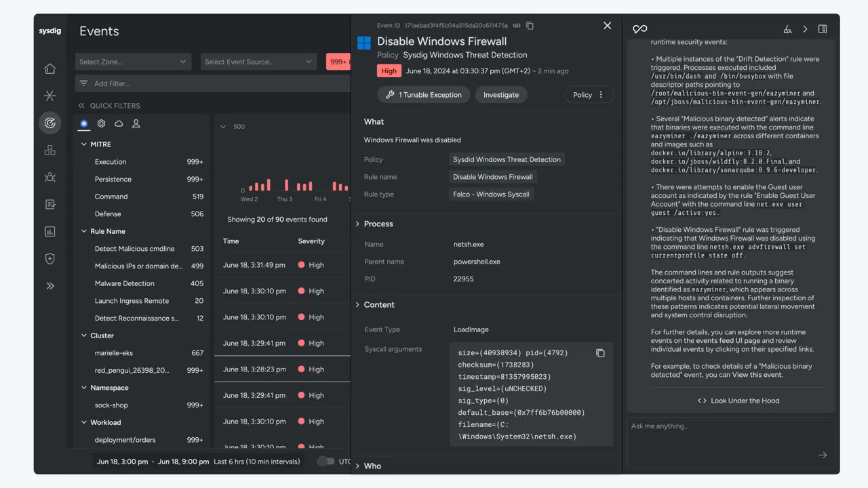Collapse the Cluster filter group

(84, 335)
